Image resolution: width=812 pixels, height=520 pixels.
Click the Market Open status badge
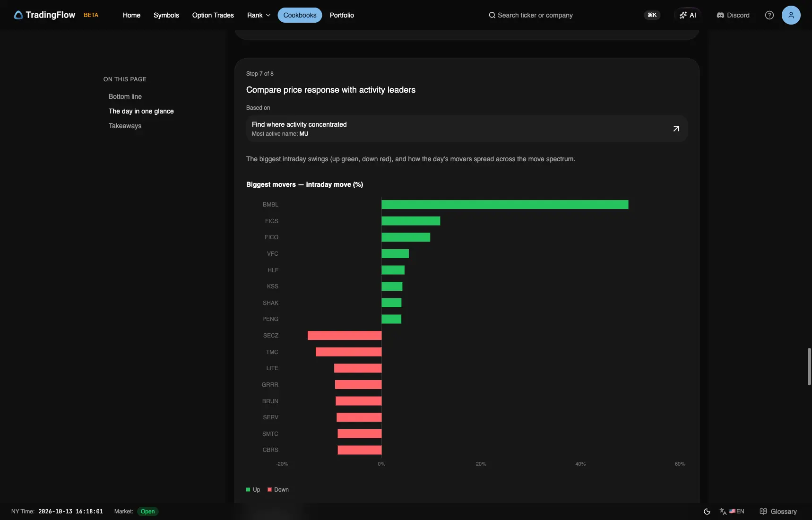click(147, 511)
